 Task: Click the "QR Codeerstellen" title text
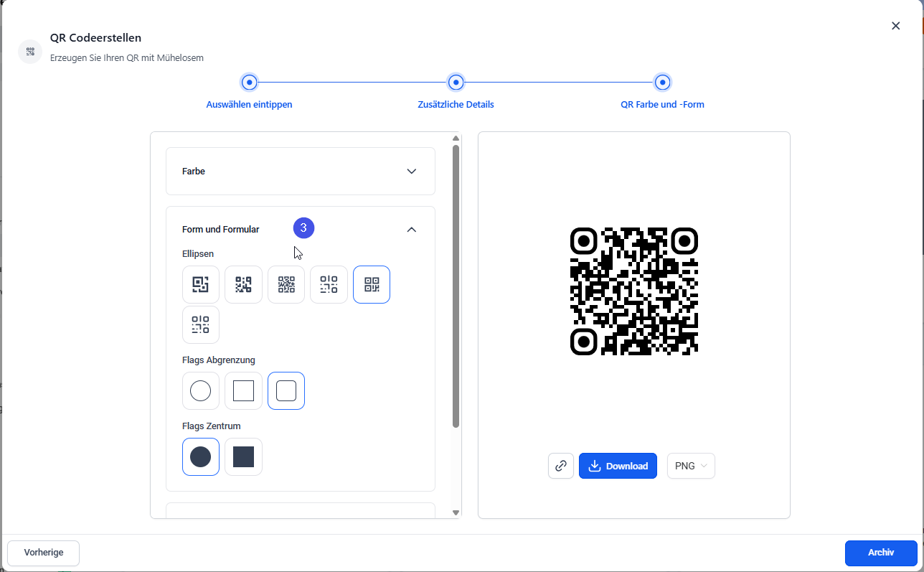pyautogui.click(x=95, y=38)
